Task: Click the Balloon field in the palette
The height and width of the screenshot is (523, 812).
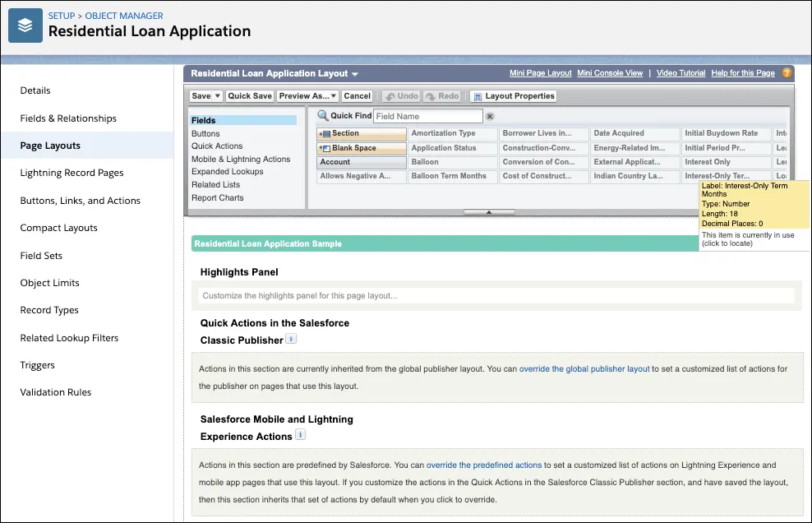Action: click(x=453, y=162)
